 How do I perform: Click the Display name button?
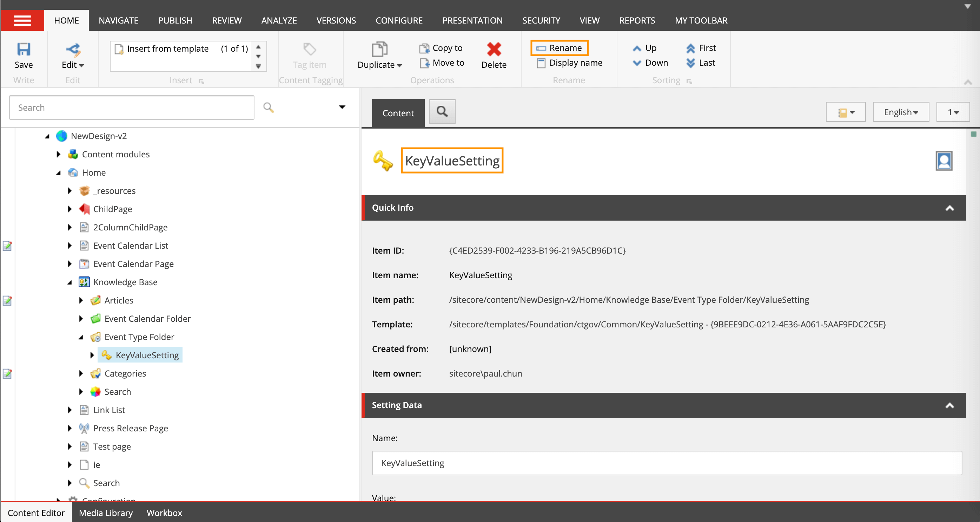point(570,63)
